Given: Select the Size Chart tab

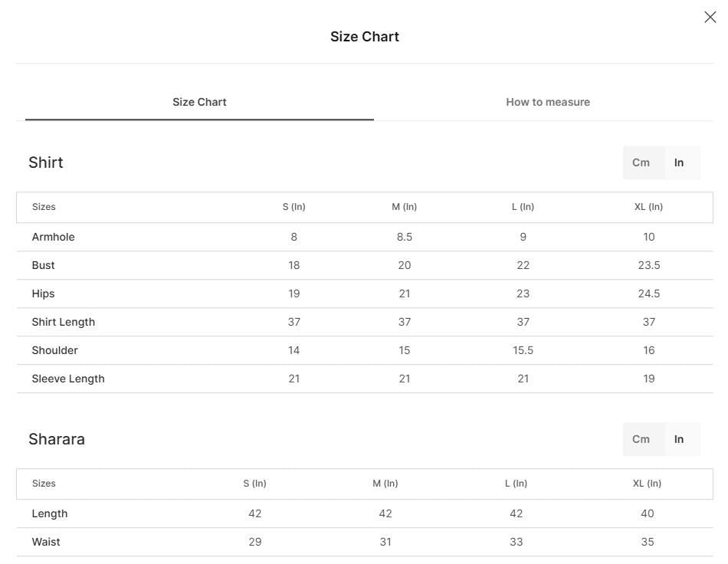Looking at the screenshot, I should (199, 102).
